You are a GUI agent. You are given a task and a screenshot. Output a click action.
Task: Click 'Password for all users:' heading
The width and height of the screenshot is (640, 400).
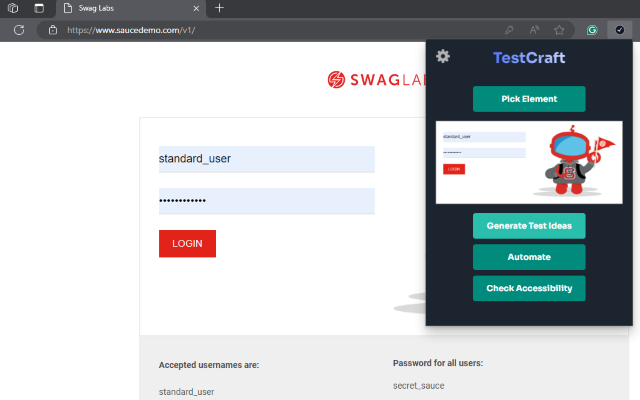click(438, 363)
